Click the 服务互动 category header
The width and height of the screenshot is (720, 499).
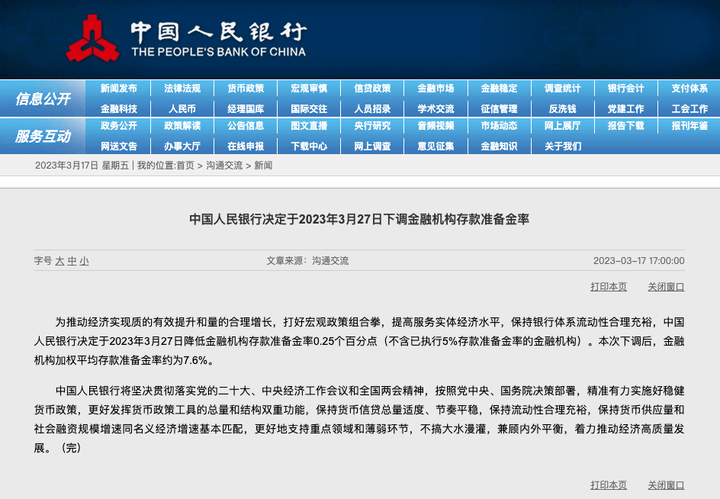(43, 136)
